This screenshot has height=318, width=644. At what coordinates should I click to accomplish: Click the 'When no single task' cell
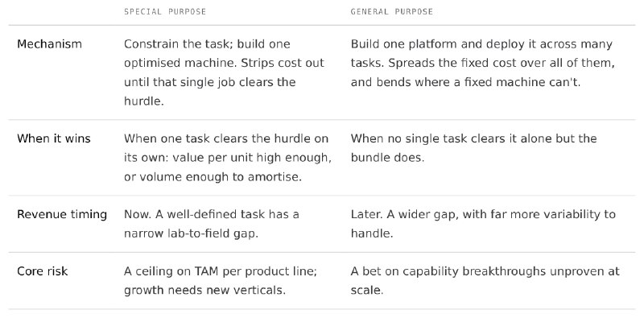tap(473, 148)
